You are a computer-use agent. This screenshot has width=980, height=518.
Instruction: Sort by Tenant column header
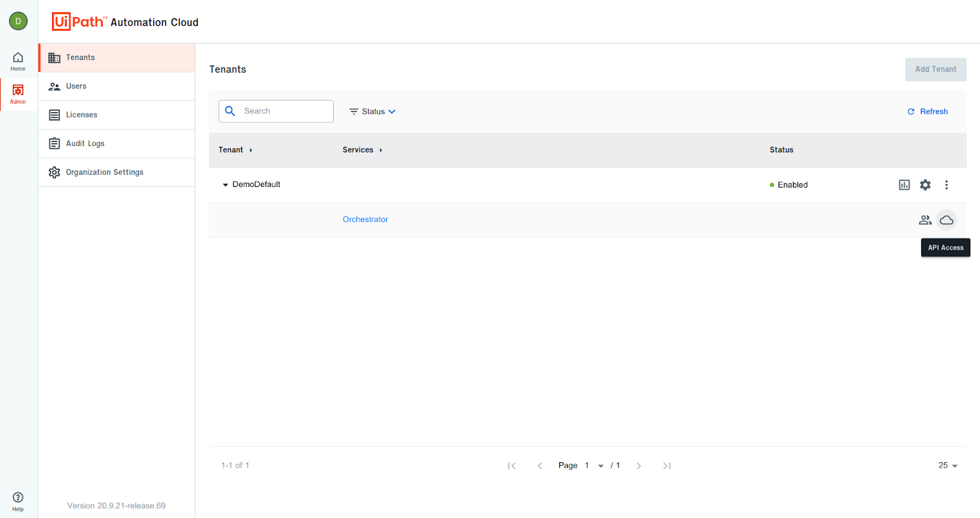235,150
